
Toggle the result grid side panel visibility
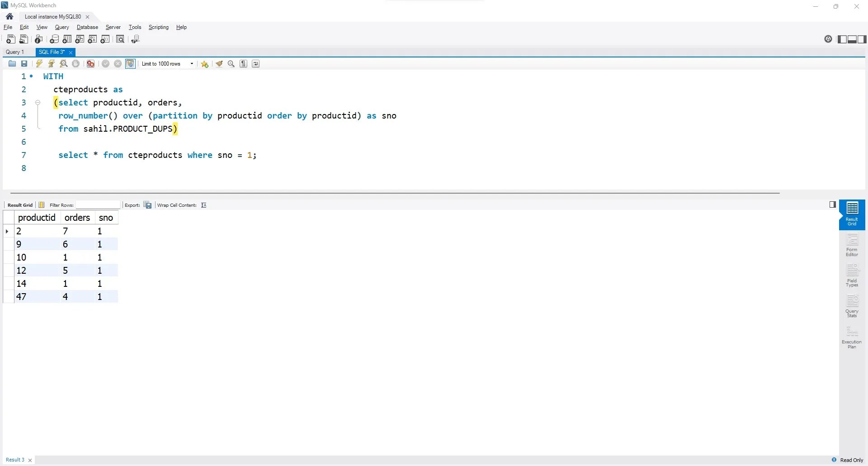[x=832, y=204]
